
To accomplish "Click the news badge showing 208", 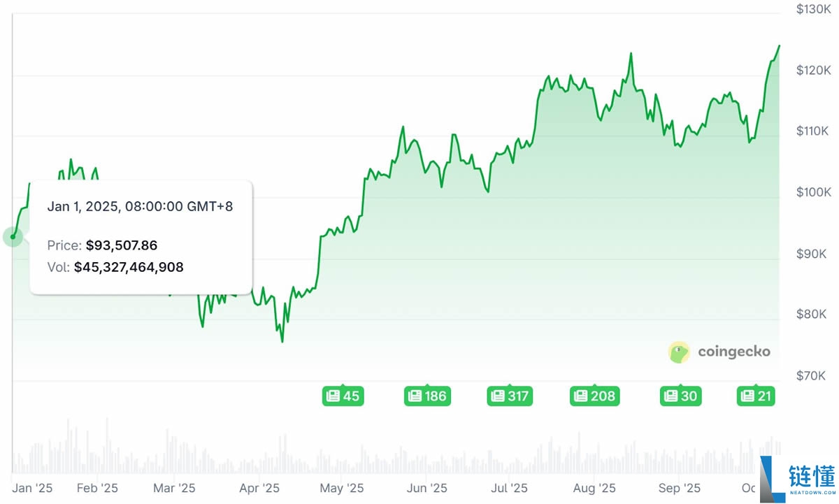I will tap(594, 396).
